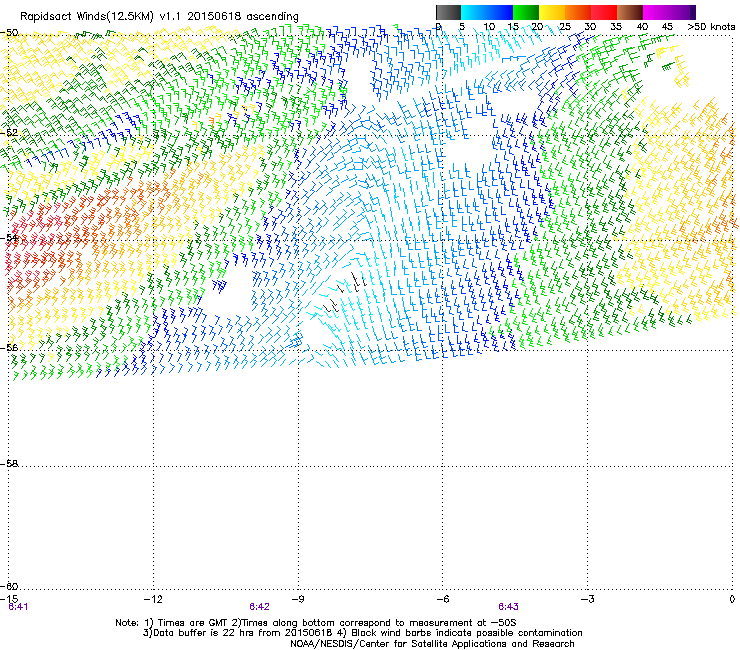The image size is (740, 650).
Task: Click the legend label "35"
Action: click(616, 27)
